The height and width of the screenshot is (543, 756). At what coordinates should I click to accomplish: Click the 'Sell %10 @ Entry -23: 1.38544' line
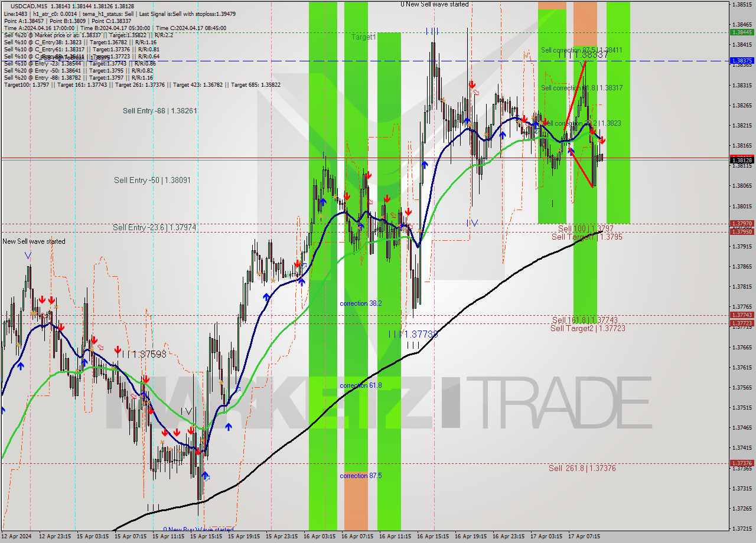(80, 63)
